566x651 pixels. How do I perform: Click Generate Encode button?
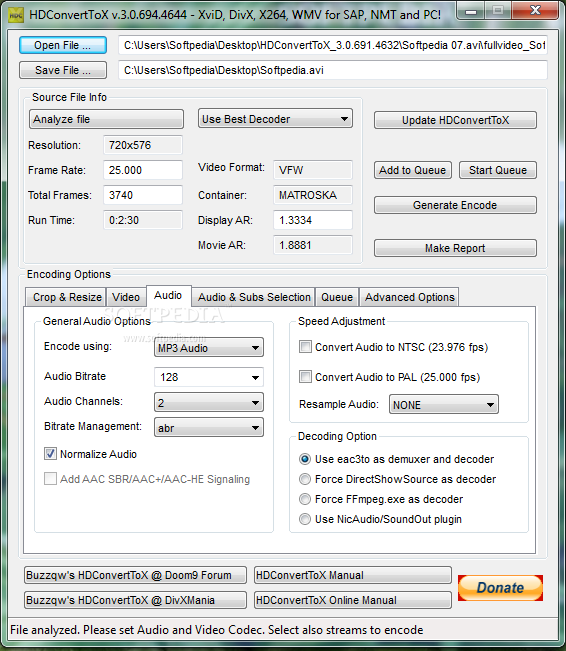tap(455, 205)
